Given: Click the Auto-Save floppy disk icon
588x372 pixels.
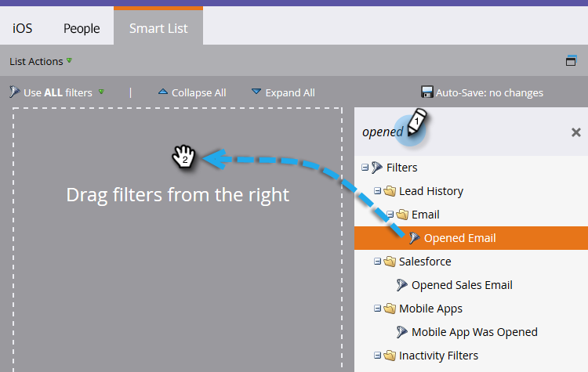Looking at the screenshot, I should tap(426, 92).
